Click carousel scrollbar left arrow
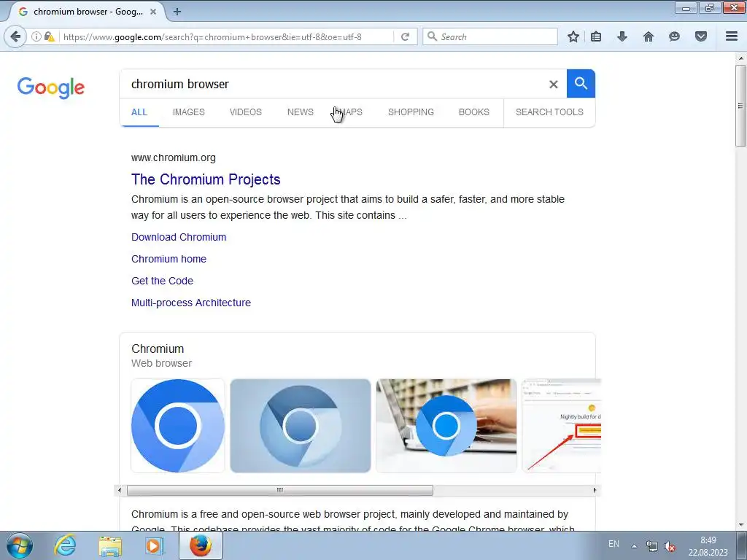 click(120, 490)
